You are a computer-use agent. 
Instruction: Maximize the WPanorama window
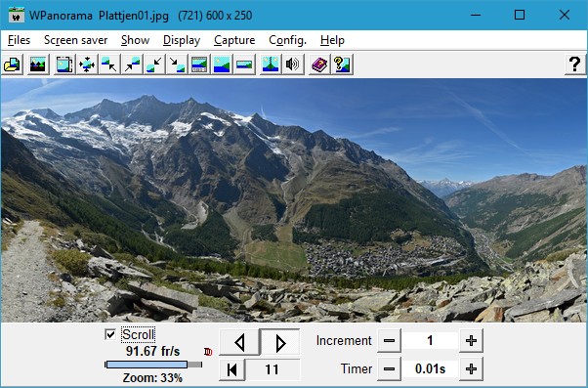click(x=520, y=15)
